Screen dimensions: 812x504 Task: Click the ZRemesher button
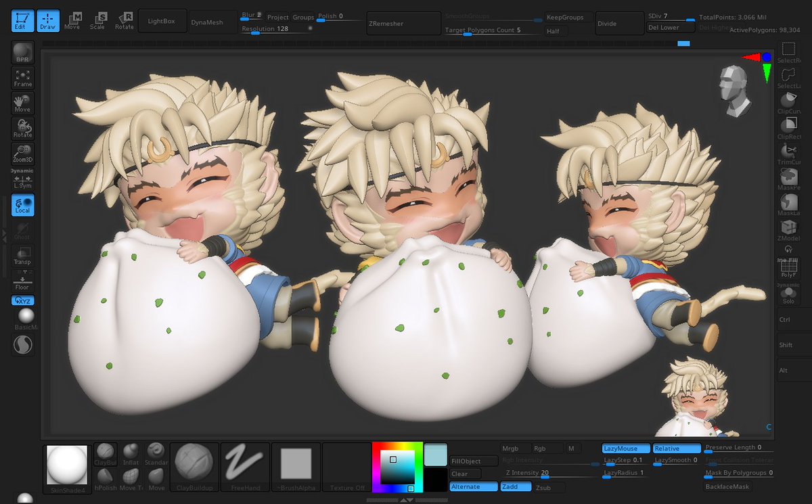404,23
